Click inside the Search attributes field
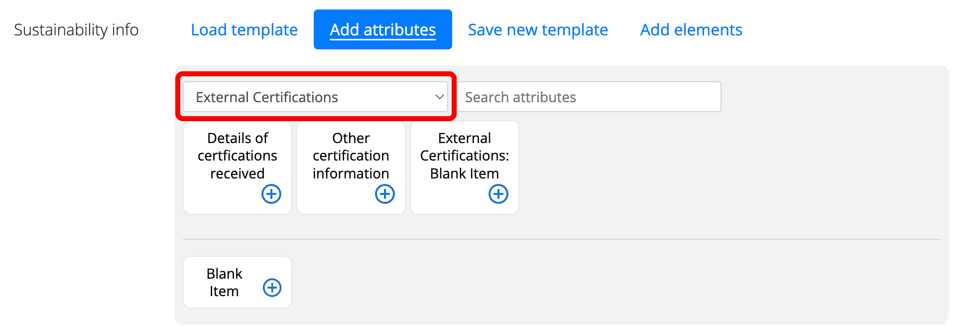This screenshot has height=332, width=980. pos(590,97)
